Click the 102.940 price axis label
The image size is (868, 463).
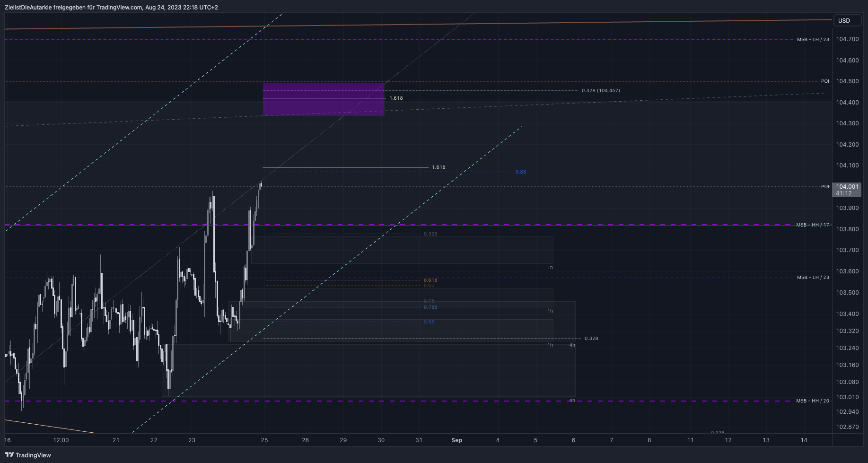click(x=847, y=412)
